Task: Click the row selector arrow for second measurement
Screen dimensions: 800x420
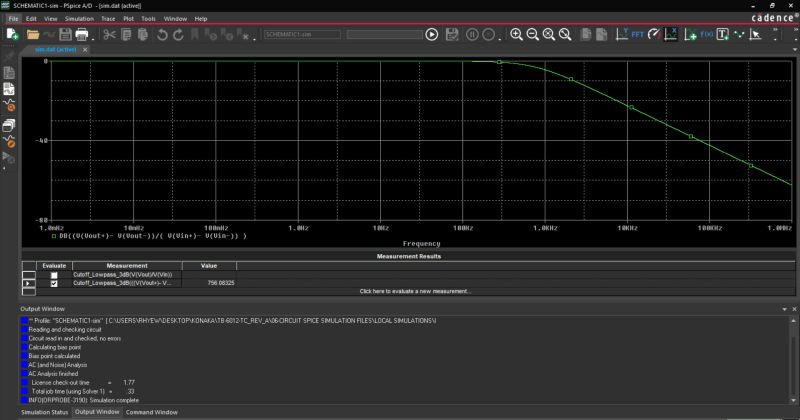Action: click(x=29, y=283)
